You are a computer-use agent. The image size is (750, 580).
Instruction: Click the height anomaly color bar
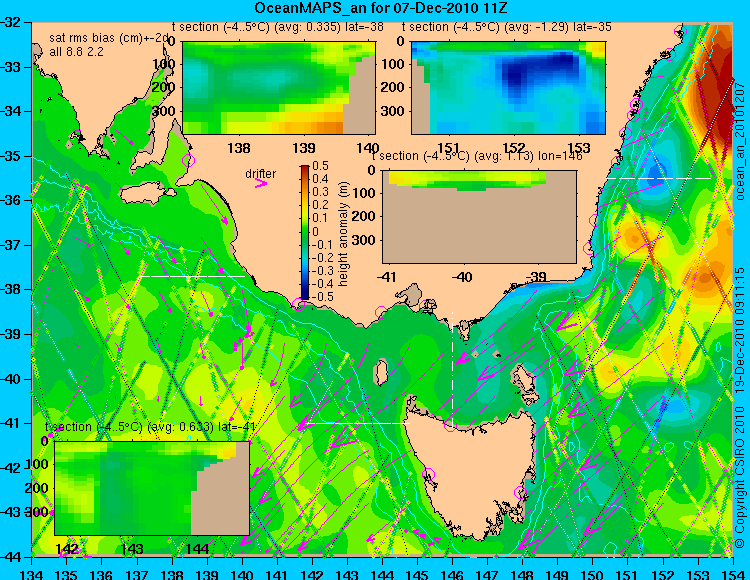[x=305, y=233]
